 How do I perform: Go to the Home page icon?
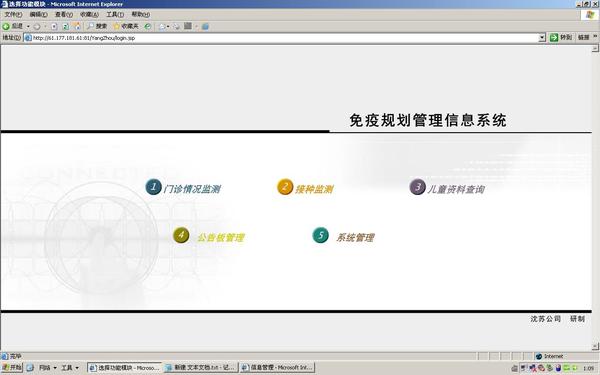[x=77, y=26]
